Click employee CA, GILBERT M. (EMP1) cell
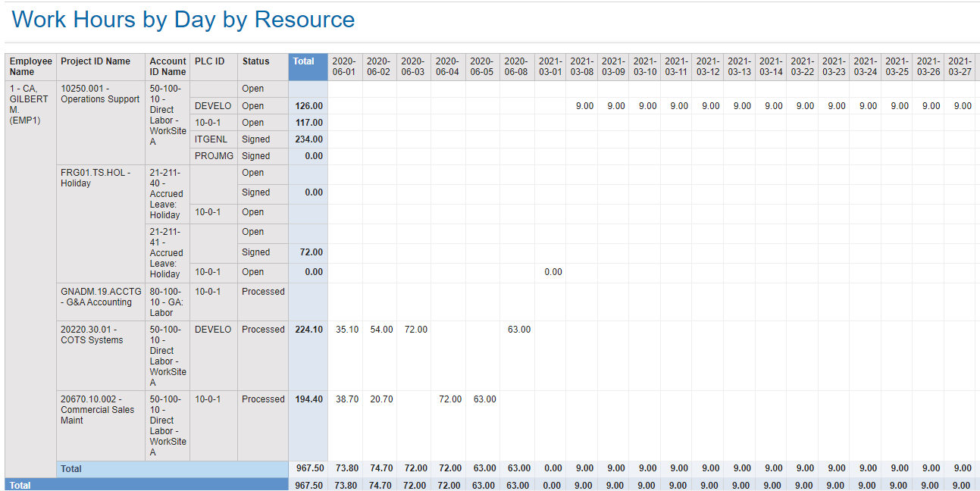Image resolution: width=980 pixels, height=491 pixels. [x=29, y=105]
